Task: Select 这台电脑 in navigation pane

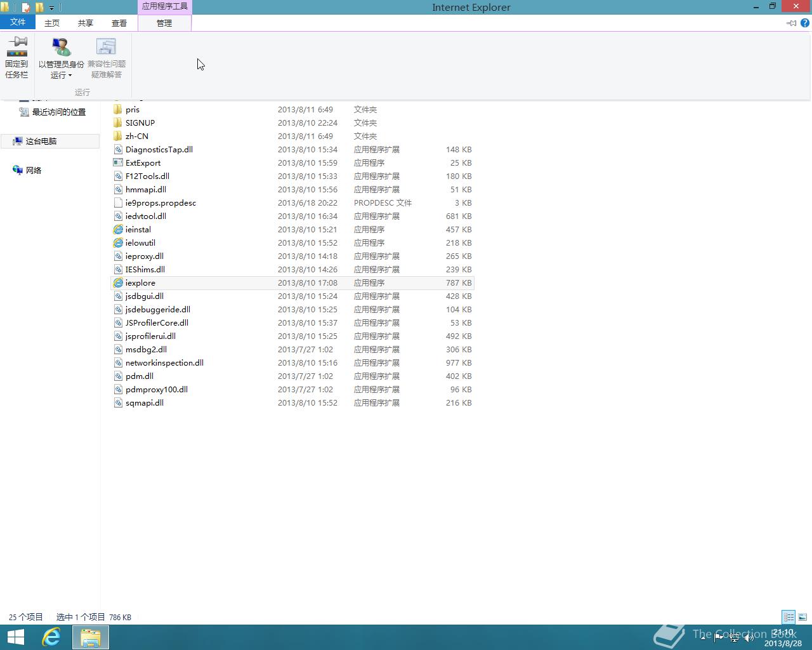Action: tap(41, 142)
